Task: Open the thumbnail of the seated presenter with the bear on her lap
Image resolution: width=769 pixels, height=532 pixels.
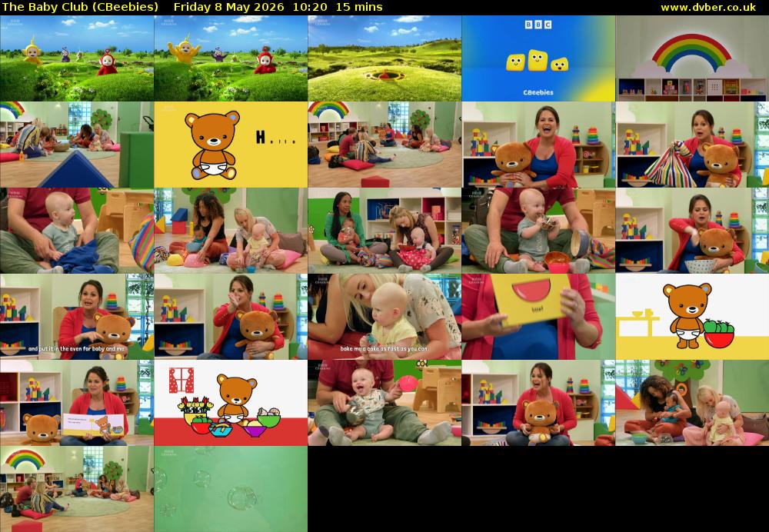Action: (x=538, y=403)
